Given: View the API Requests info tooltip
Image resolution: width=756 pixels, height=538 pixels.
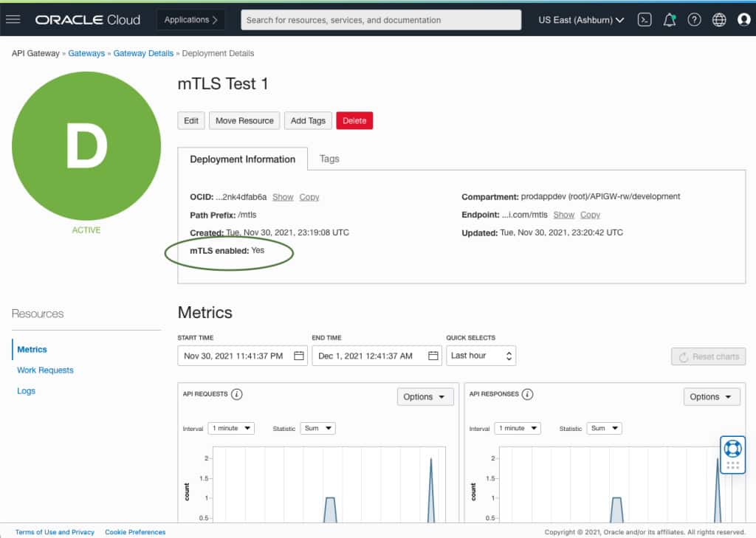Looking at the screenshot, I should click(236, 394).
